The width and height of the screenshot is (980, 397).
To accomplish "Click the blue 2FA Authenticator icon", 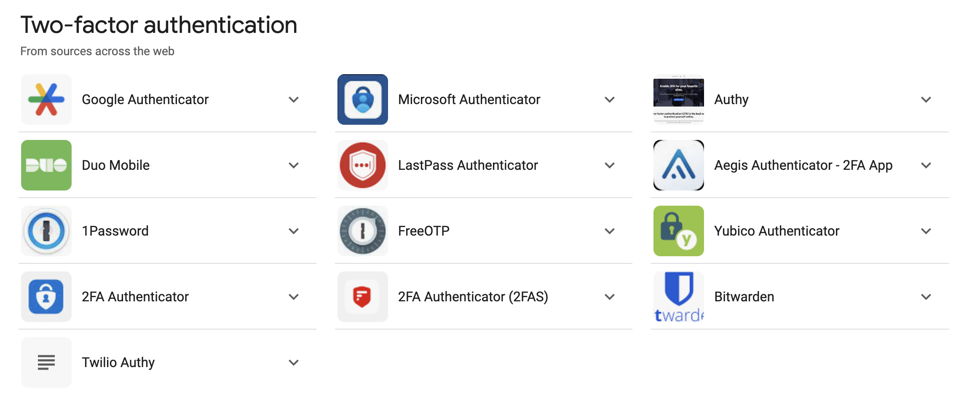I will (x=46, y=297).
